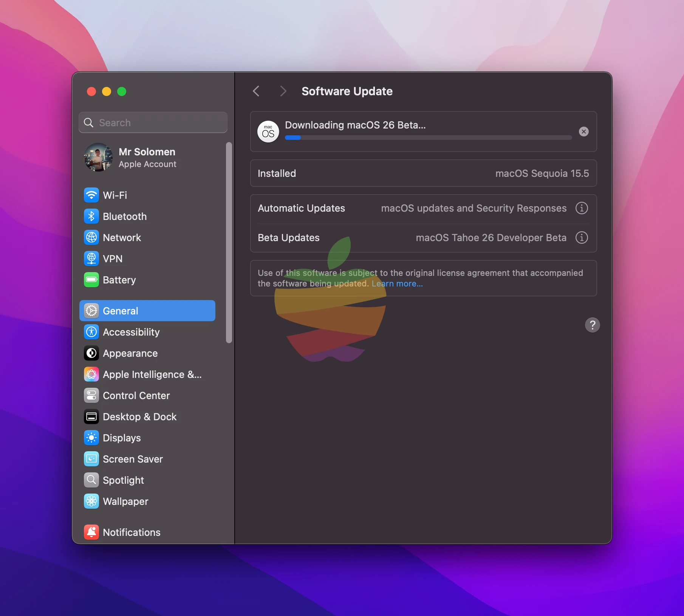This screenshot has width=684, height=616.
Task: Go back with left chevron
Action: pos(256,91)
